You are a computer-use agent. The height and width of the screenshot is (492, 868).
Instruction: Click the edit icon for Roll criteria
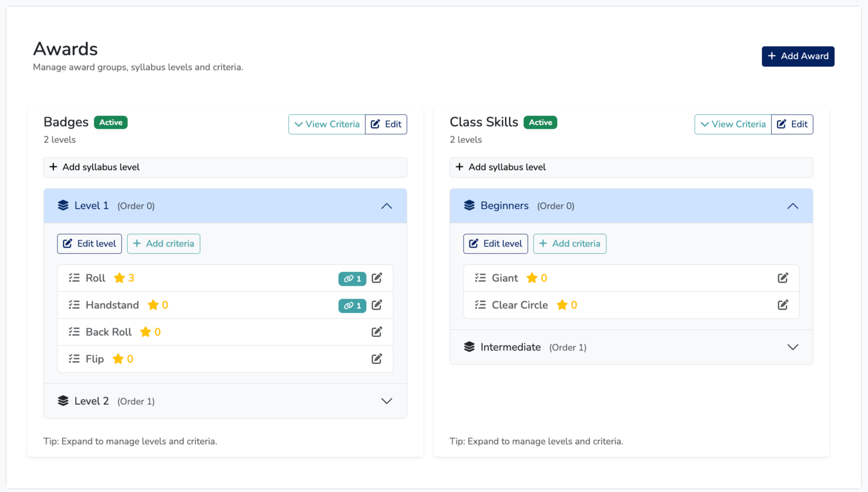click(376, 278)
